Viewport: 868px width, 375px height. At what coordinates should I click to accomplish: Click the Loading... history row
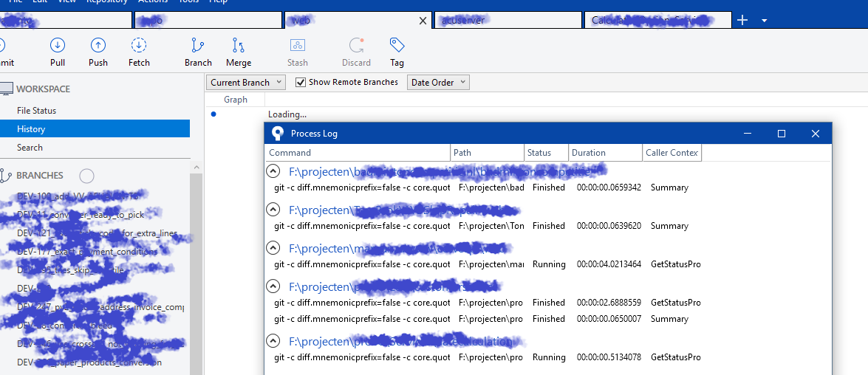click(x=287, y=114)
